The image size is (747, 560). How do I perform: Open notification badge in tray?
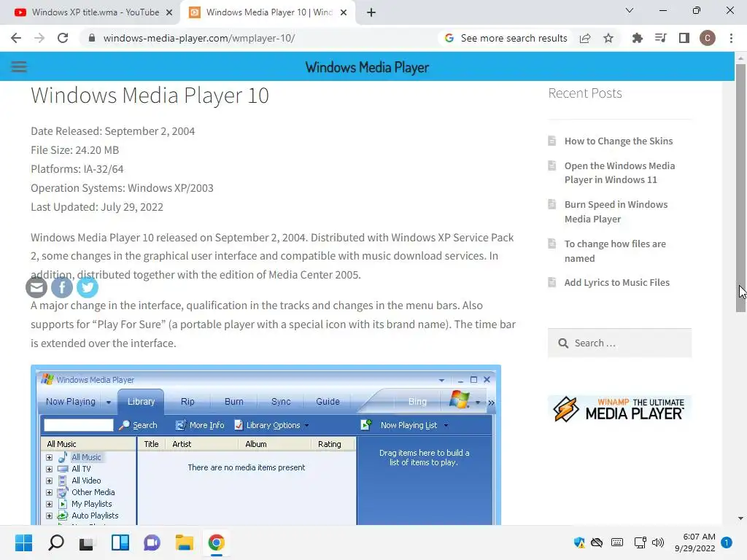(727, 542)
